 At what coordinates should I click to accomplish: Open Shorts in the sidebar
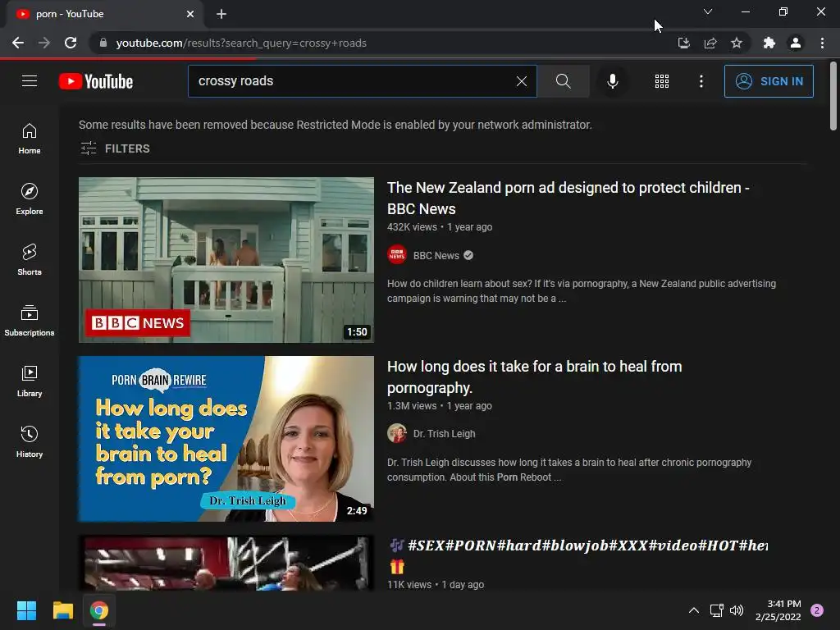click(x=30, y=260)
